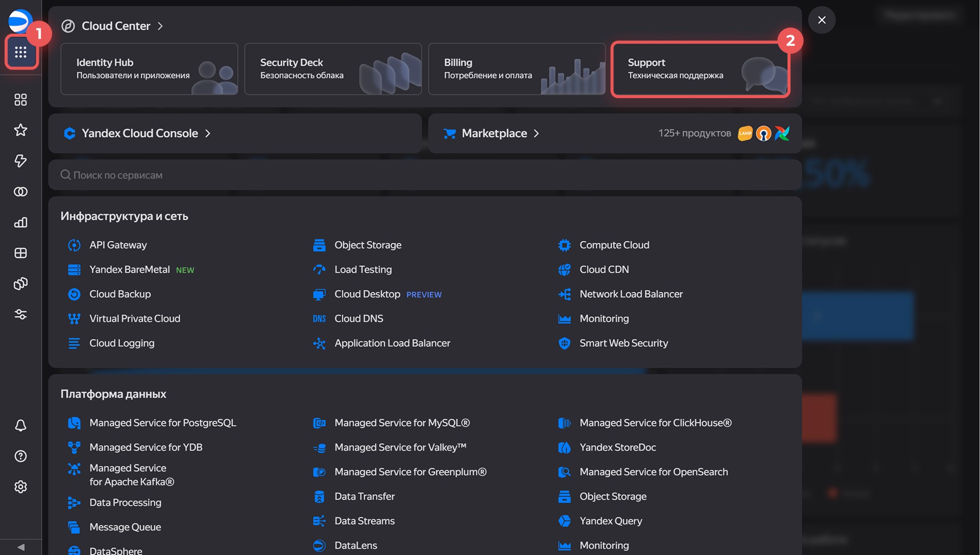Open Managed Service for YDB
Screen dimensions: 980x555
pos(146,447)
